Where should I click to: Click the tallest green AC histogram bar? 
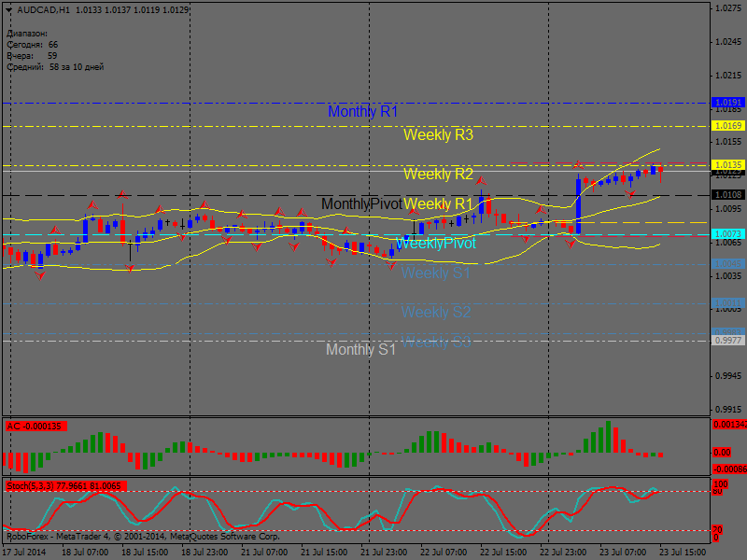(x=608, y=438)
